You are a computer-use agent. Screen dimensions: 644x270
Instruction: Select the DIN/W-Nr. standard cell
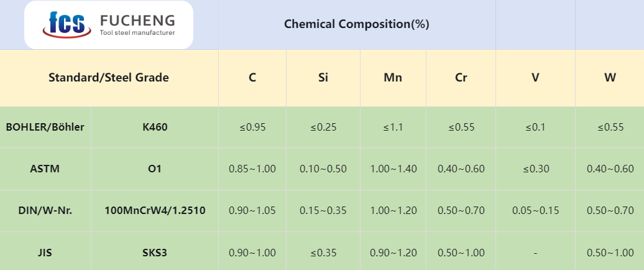pyautogui.click(x=45, y=210)
